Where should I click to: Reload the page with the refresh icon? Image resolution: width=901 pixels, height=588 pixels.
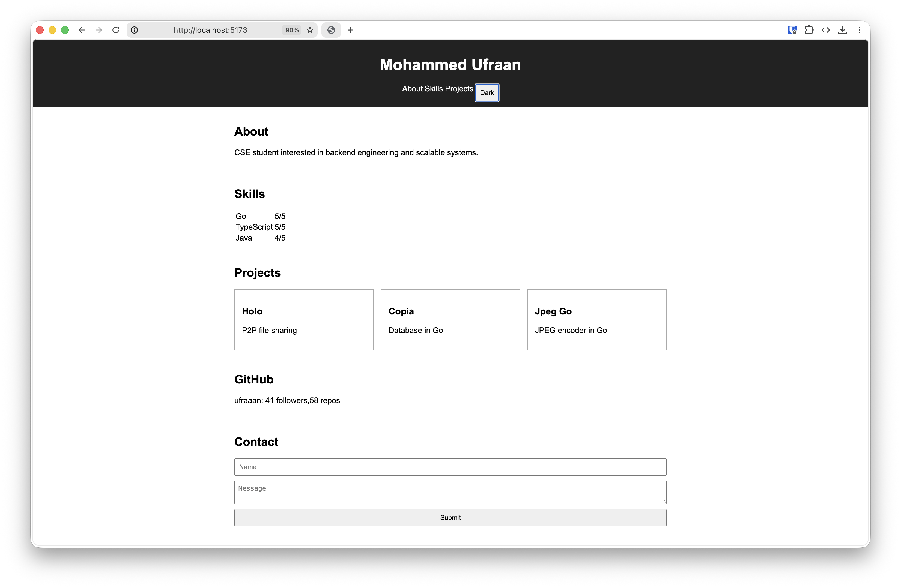[116, 30]
